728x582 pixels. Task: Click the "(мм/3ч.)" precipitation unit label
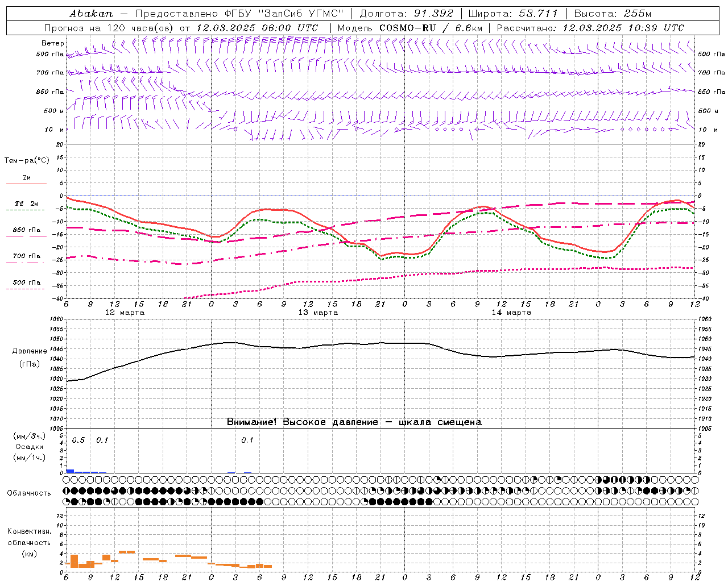[30, 436]
